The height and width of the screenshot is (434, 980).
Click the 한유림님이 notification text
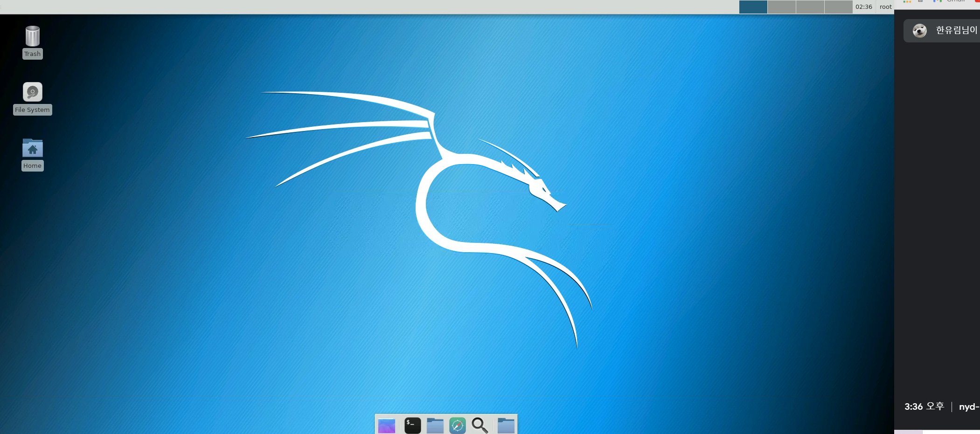coord(957,30)
